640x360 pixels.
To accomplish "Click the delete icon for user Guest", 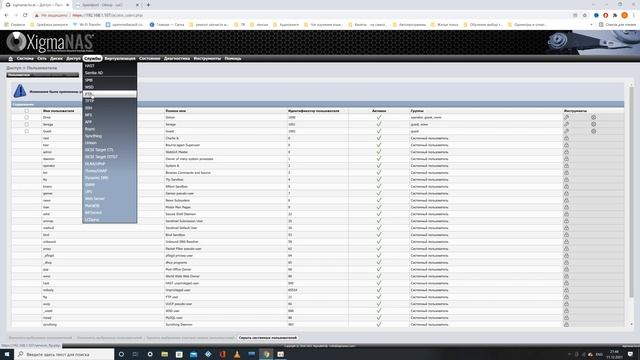I will (593, 131).
